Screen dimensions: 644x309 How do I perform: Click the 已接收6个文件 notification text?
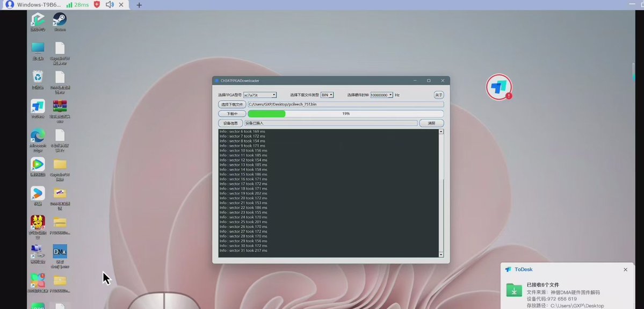point(542,285)
